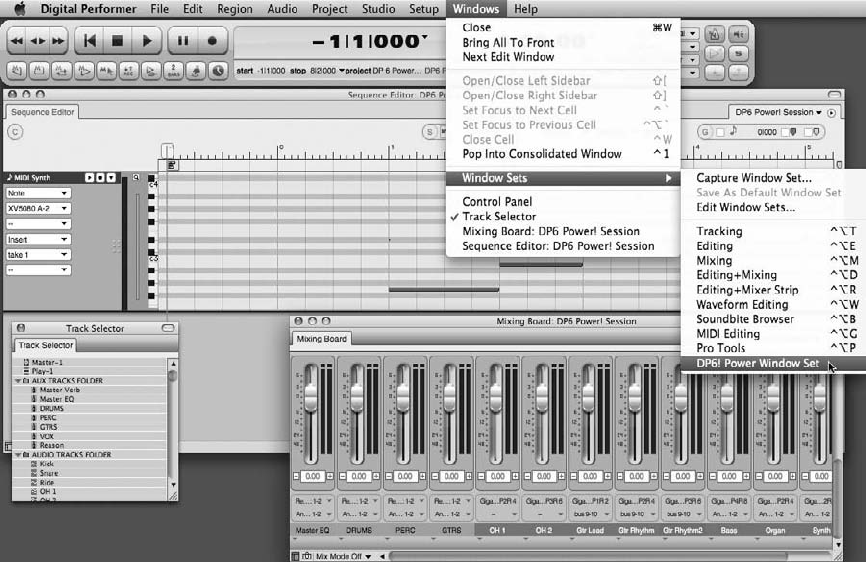This screenshot has height=562, width=866.
Task: Click the MIDI Synth track play-enable button
Action: click(x=89, y=178)
